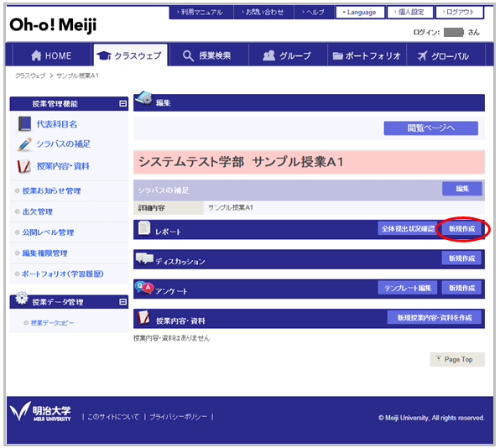
Task: Click the red notebook icon in 授業内容・資料 bar
Action: point(143,317)
